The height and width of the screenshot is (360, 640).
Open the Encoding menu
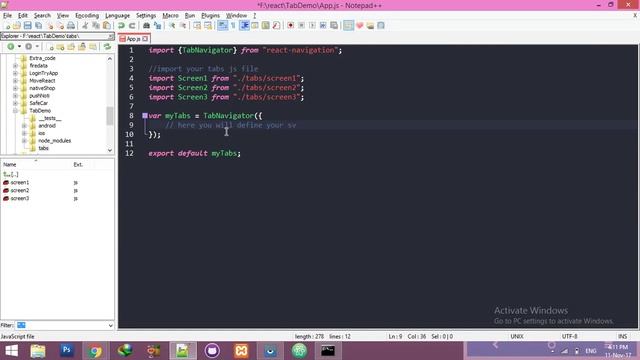87,16
